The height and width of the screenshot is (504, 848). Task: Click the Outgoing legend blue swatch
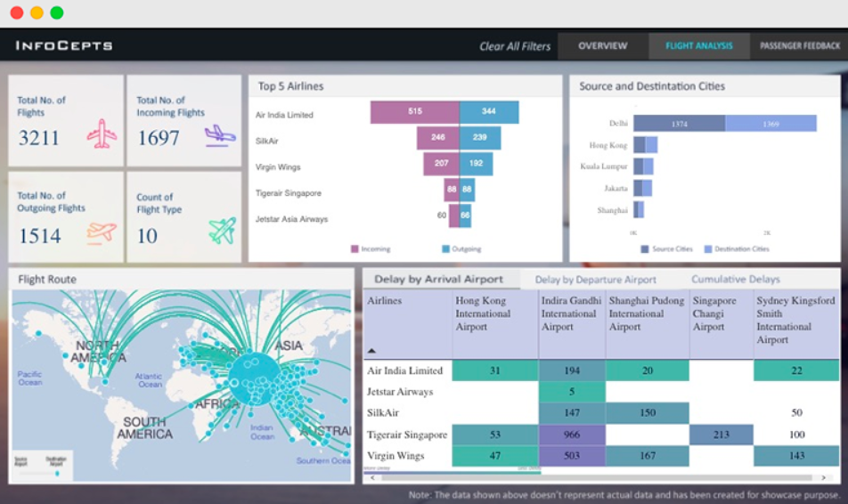(x=445, y=248)
